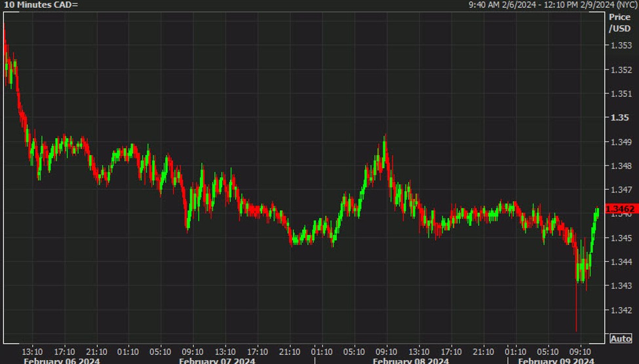Open the chart date range header
Screen dimensions: 639x364
552,5
